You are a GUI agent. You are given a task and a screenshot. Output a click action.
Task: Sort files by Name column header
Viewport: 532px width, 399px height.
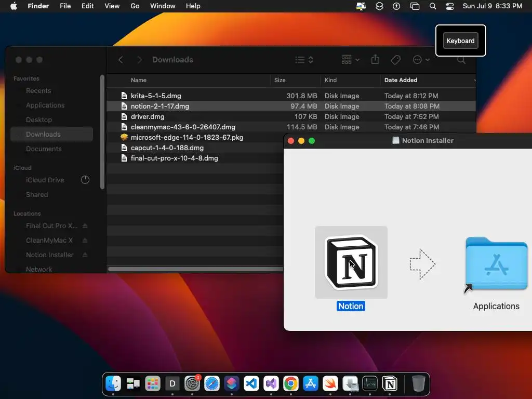point(138,80)
